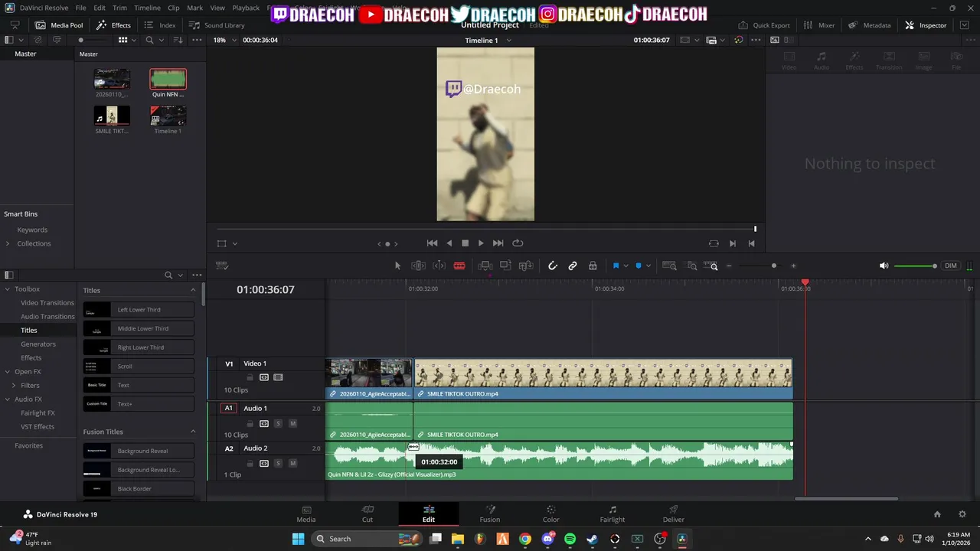Switch to the Deliver page

tap(674, 514)
